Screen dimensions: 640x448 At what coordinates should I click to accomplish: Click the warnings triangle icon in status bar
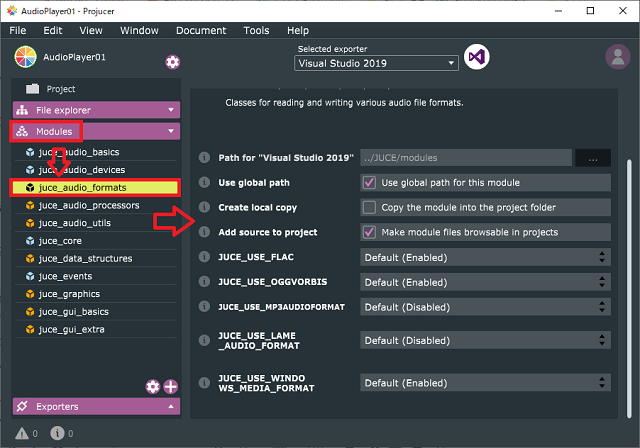point(22,433)
